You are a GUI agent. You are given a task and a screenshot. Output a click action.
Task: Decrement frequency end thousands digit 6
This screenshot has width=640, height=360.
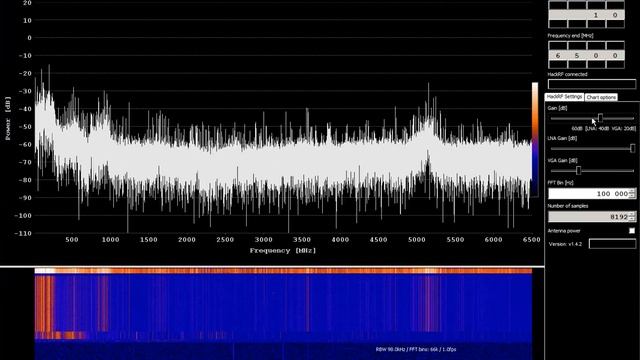point(558,64)
